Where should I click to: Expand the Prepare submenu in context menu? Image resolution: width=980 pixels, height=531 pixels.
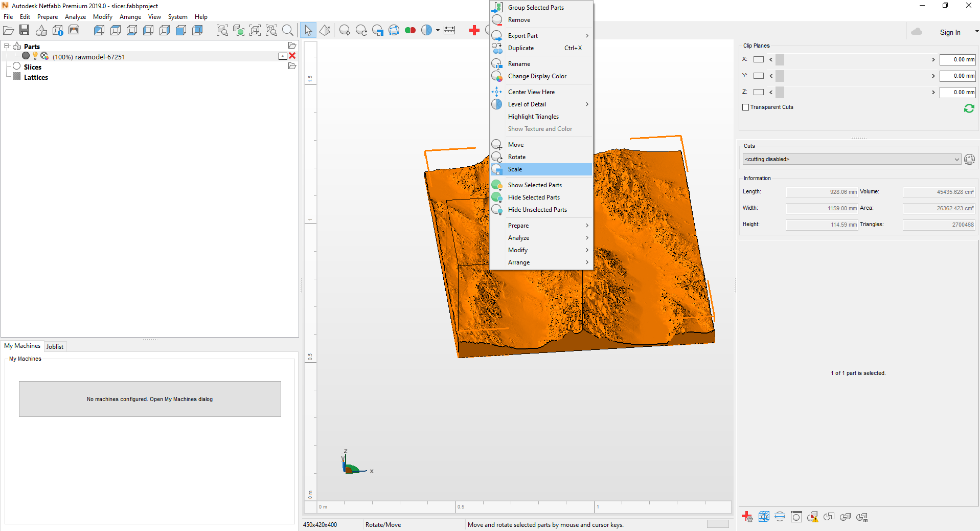tap(541, 226)
